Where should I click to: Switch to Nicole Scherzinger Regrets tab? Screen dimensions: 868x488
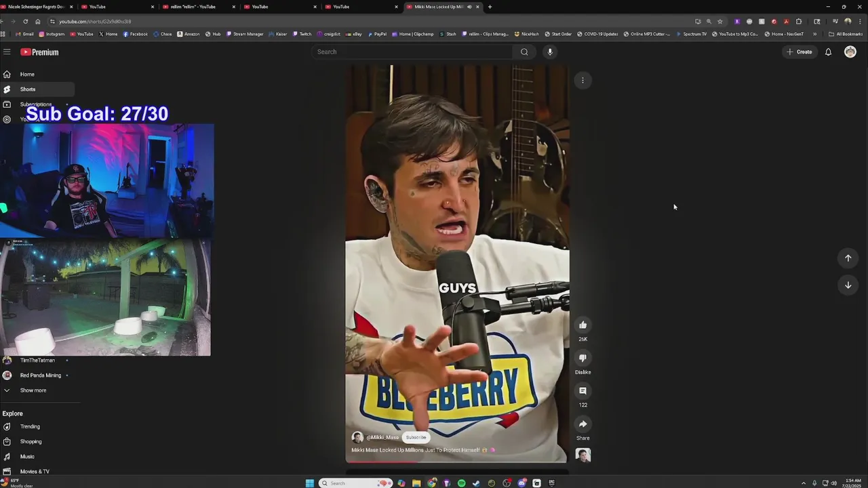37,7
